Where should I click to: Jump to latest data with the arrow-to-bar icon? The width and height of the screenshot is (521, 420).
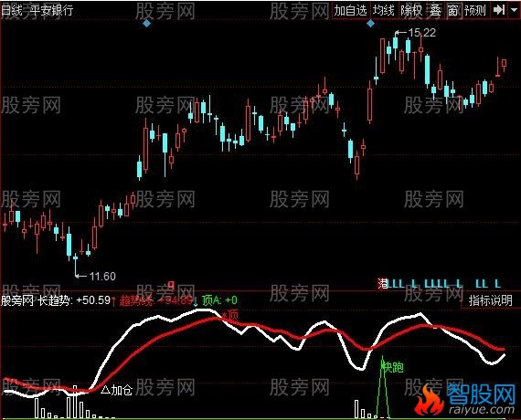(x=499, y=10)
